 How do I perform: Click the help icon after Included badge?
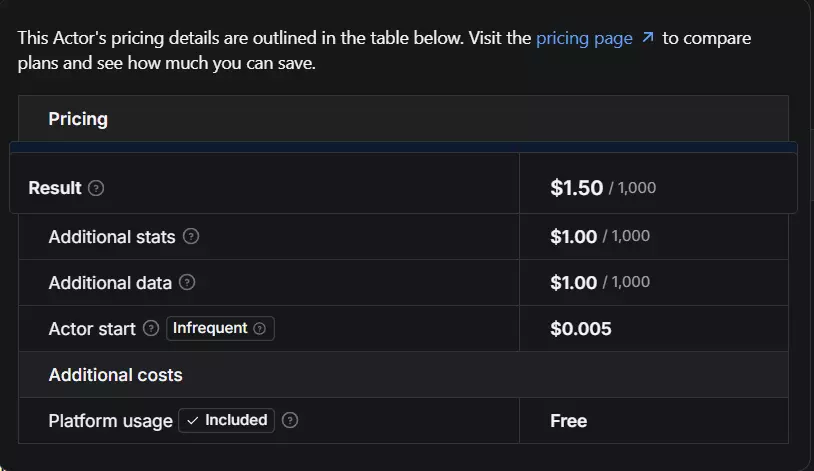pos(290,420)
